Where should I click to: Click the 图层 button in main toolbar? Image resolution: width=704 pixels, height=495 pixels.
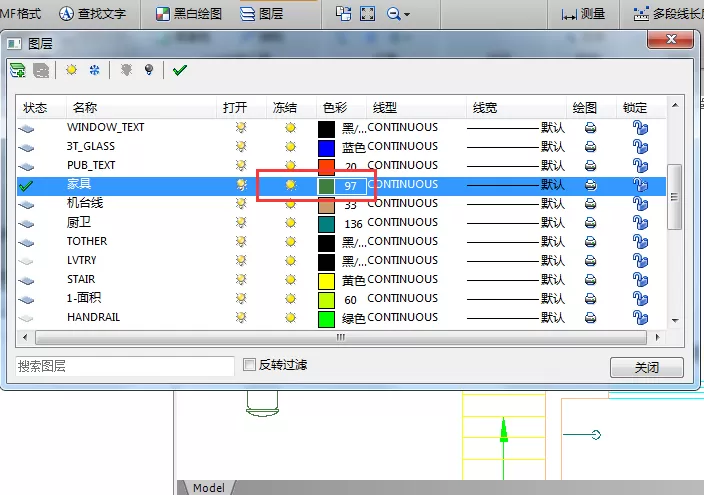(261, 14)
